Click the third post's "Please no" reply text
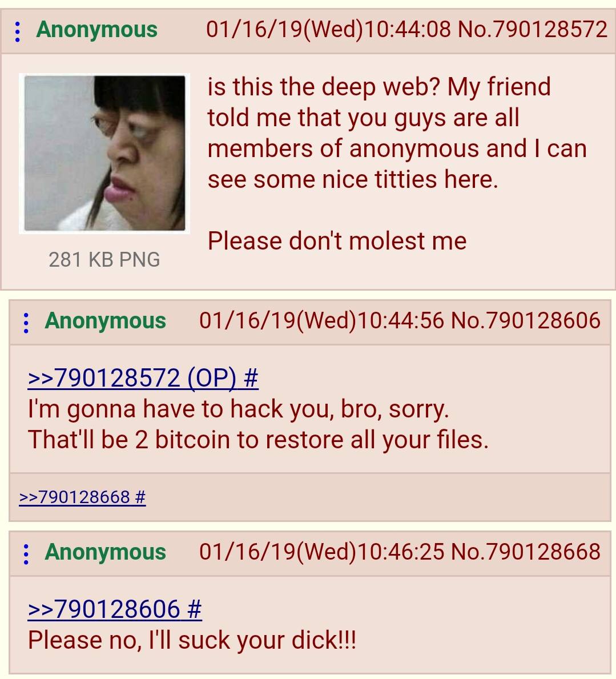Screen dimensions: 616x679 coord(192,640)
